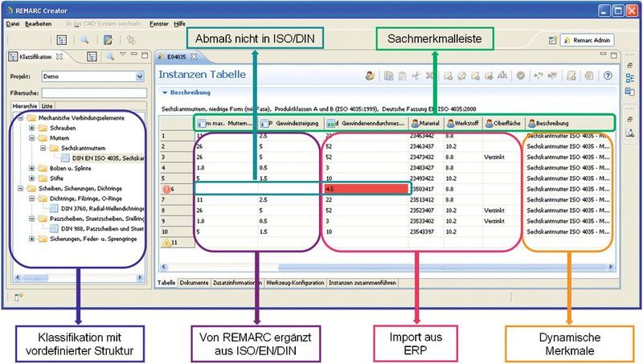Click the document search icon in right sidebar
The width and height of the screenshot is (643, 364).
click(x=630, y=133)
